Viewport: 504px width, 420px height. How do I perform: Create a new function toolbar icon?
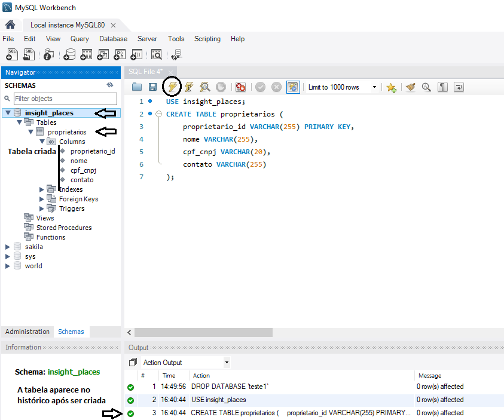pyautogui.click(x=136, y=54)
